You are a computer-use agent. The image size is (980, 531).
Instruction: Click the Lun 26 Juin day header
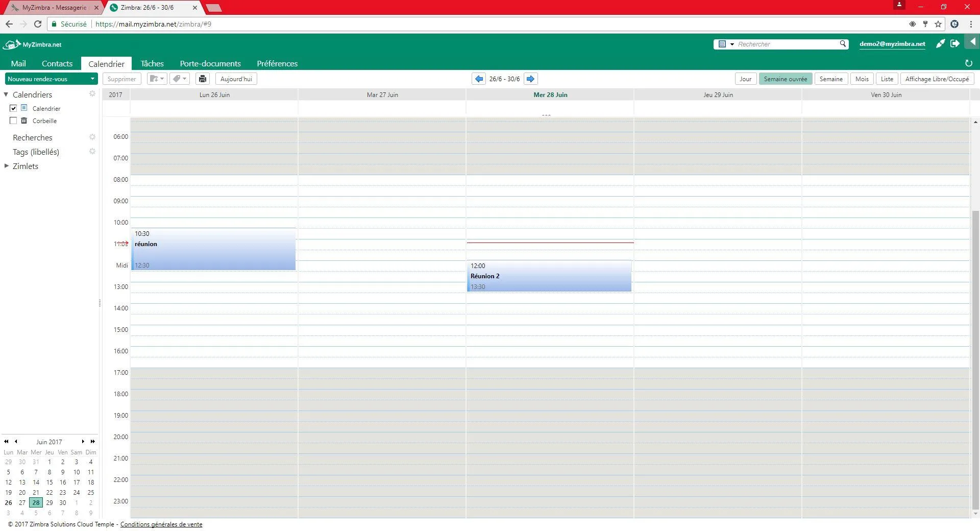214,94
